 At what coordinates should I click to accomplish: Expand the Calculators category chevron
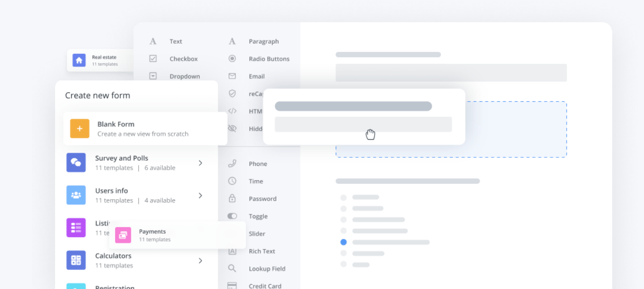click(x=200, y=260)
